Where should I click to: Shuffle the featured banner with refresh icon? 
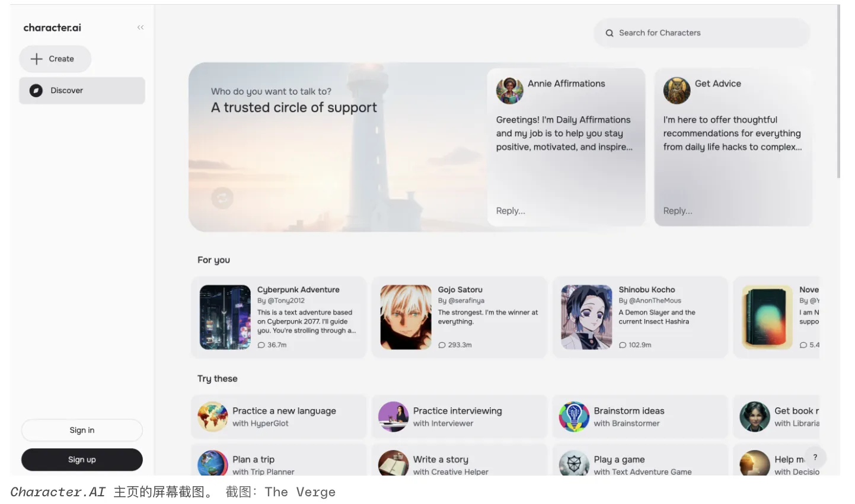click(222, 197)
